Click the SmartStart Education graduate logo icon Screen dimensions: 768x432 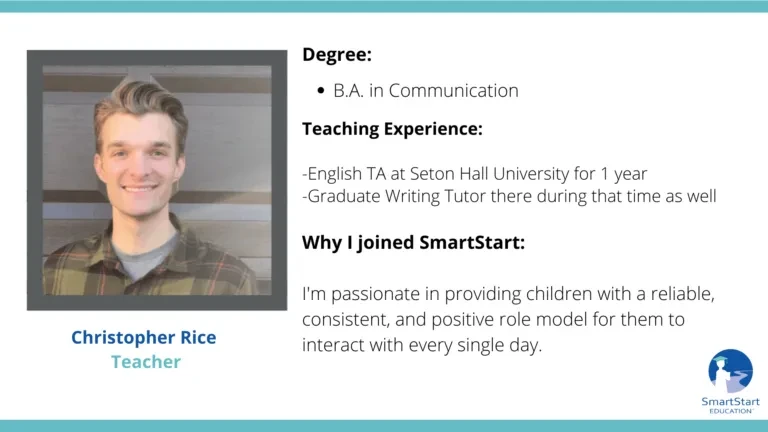(730, 371)
